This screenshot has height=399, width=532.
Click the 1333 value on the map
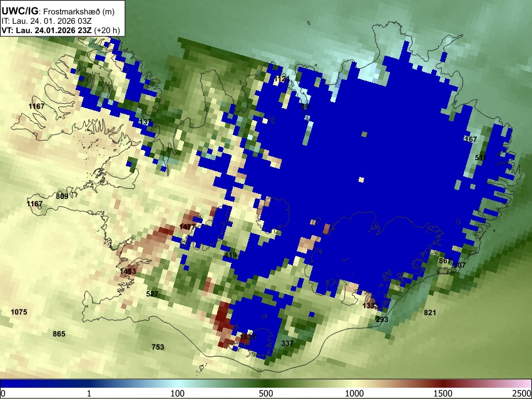pyautogui.click(x=371, y=306)
